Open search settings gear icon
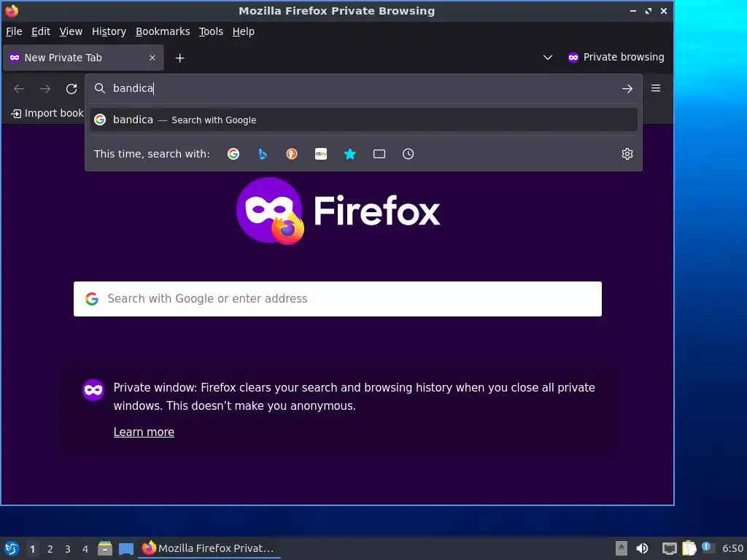 pos(627,154)
